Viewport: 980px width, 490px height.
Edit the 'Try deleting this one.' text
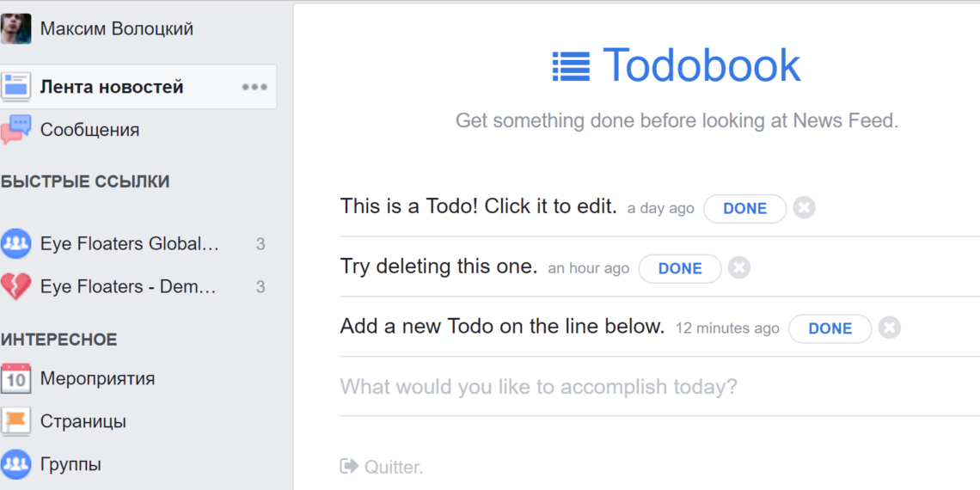click(438, 266)
